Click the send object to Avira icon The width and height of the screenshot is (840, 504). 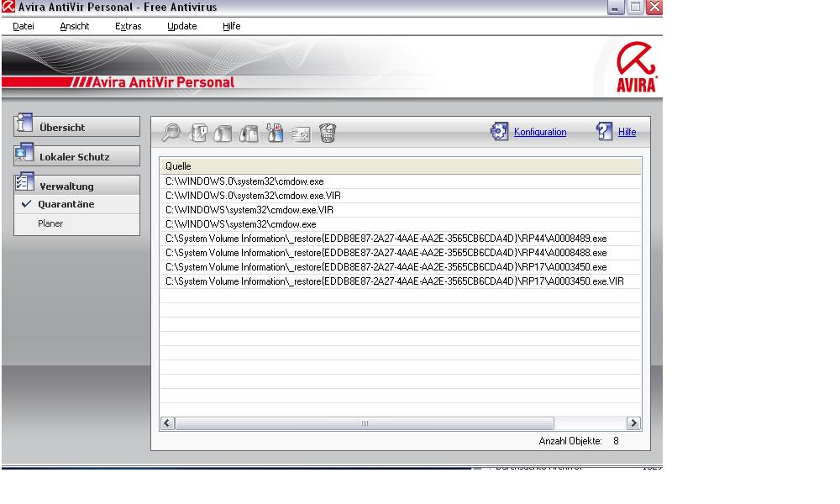pos(301,133)
